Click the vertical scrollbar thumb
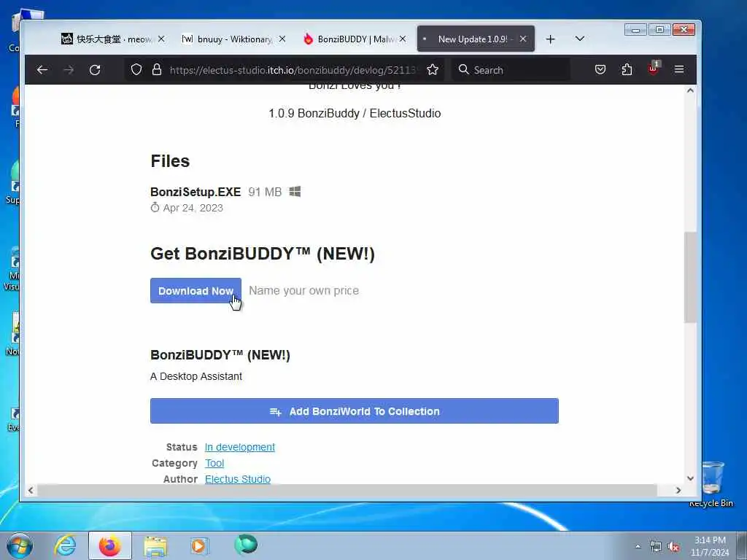 [690, 278]
